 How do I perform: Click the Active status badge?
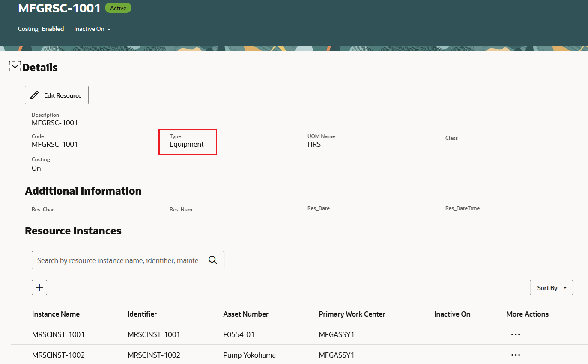(x=118, y=8)
